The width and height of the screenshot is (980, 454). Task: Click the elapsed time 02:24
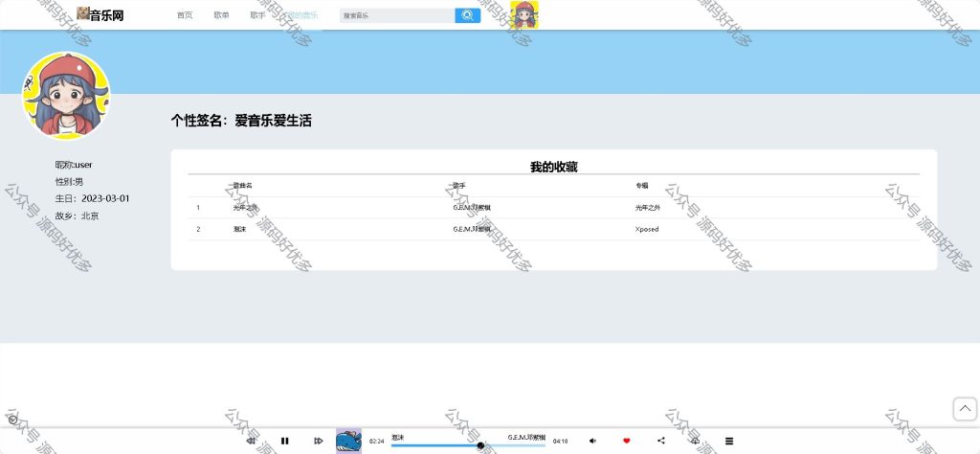(377, 442)
